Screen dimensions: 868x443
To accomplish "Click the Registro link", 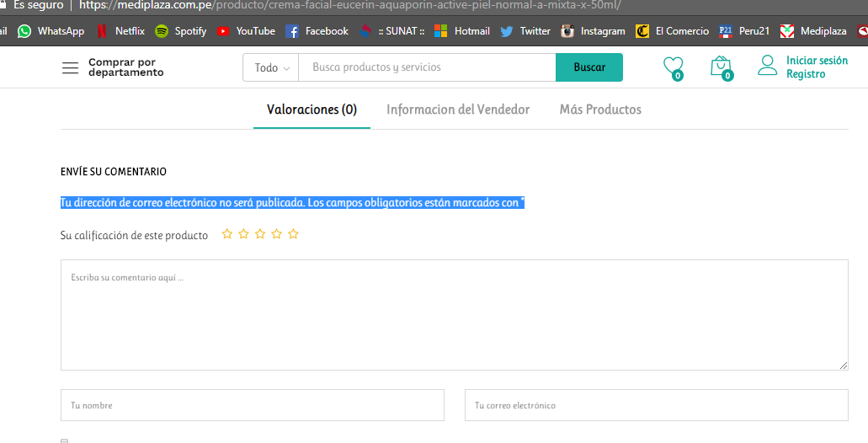I will coord(806,74).
